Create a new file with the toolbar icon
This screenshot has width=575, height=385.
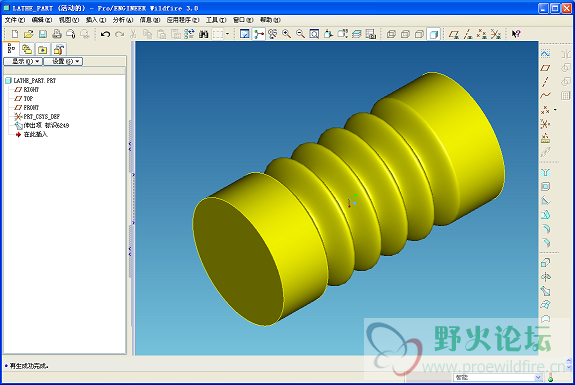pyautogui.click(x=15, y=34)
